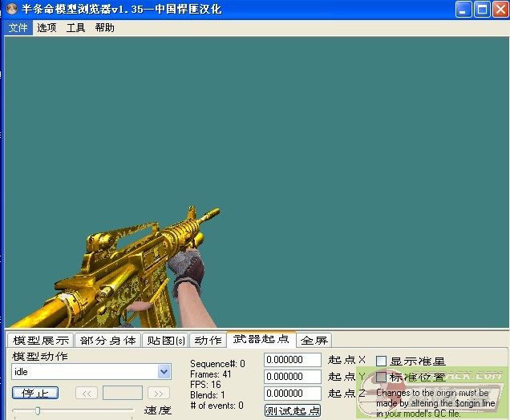510x420 pixels.
Task: Click the 测试起点 button
Action: (293, 410)
